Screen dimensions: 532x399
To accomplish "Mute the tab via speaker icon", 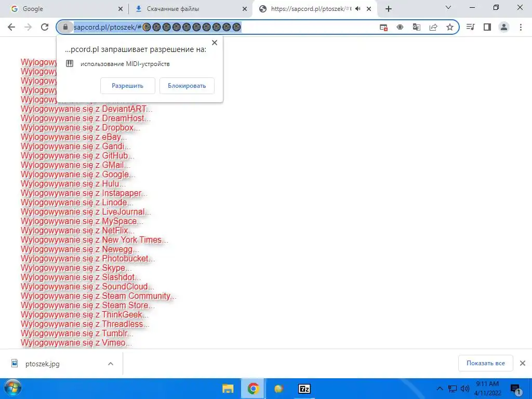I will coord(357,9).
